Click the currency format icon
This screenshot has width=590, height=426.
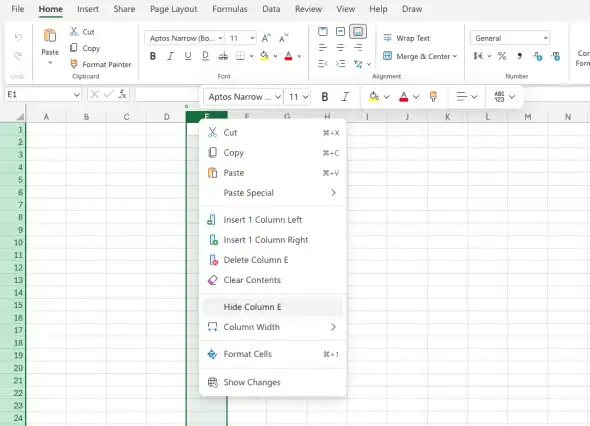point(478,56)
